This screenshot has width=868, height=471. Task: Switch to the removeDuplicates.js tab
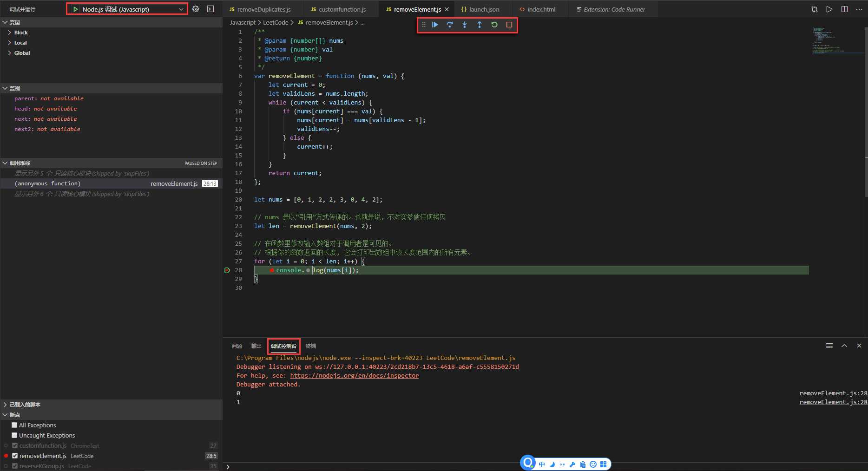pos(263,9)
